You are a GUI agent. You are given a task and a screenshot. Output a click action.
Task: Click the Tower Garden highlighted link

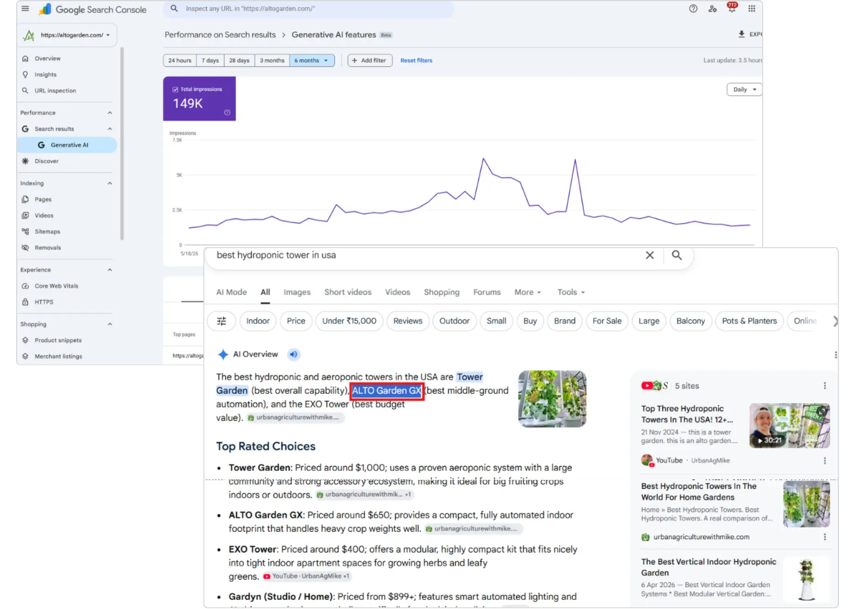(x=469, y=377)
